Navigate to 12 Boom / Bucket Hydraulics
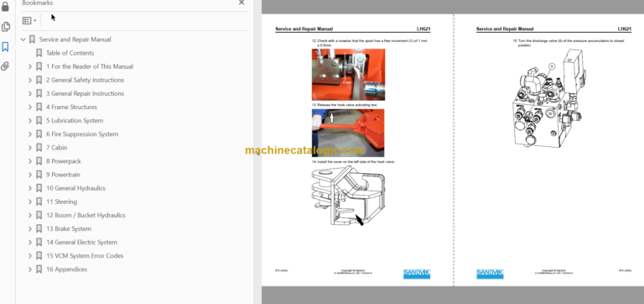Image resolution: width=644 pixels, height=304 pixels. tap(86, 215)
